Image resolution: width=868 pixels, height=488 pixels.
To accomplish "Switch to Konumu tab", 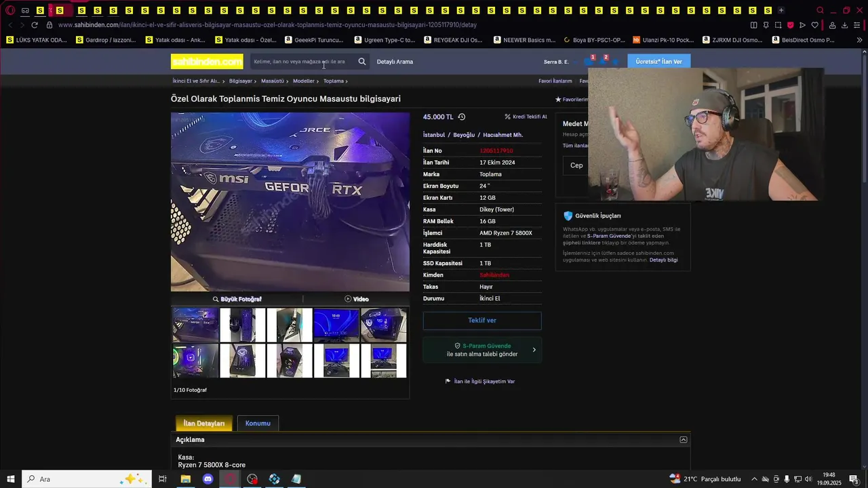I will click(x=258, y=424).
